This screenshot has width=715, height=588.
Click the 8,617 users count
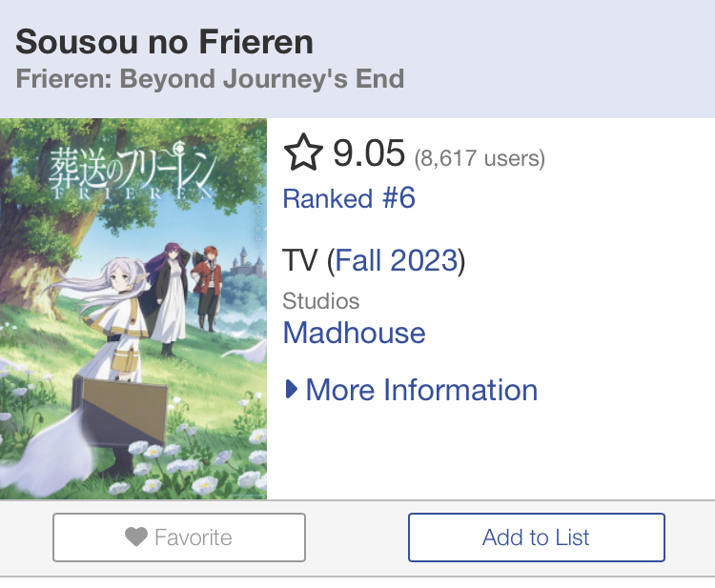480,158
